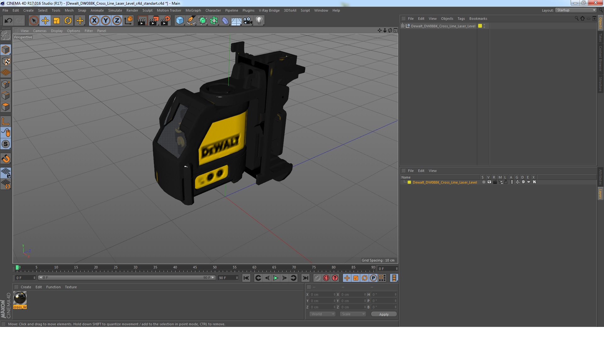Open material manager Create menu

[26, 287]
